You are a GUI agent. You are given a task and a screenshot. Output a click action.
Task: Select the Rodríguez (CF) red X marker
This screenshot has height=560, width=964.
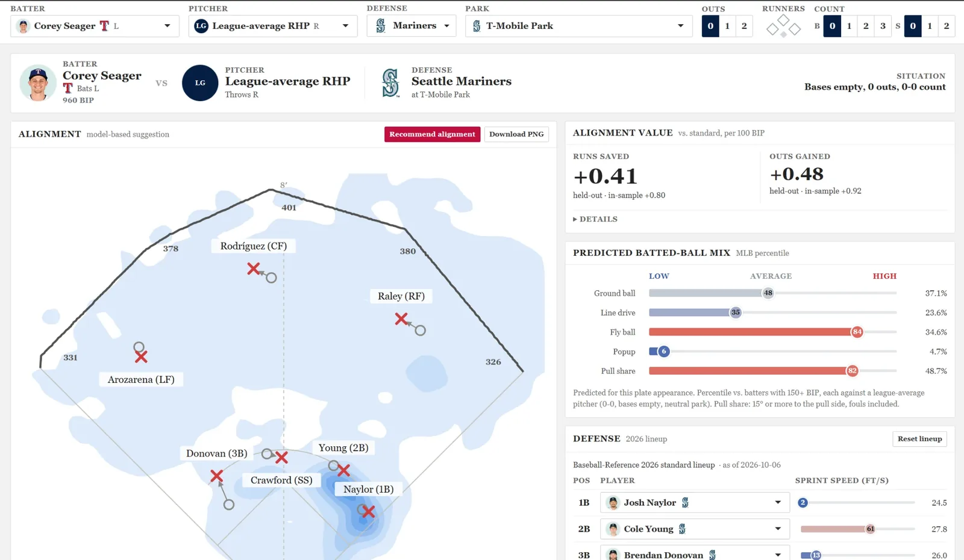click(x=254, y=269)
